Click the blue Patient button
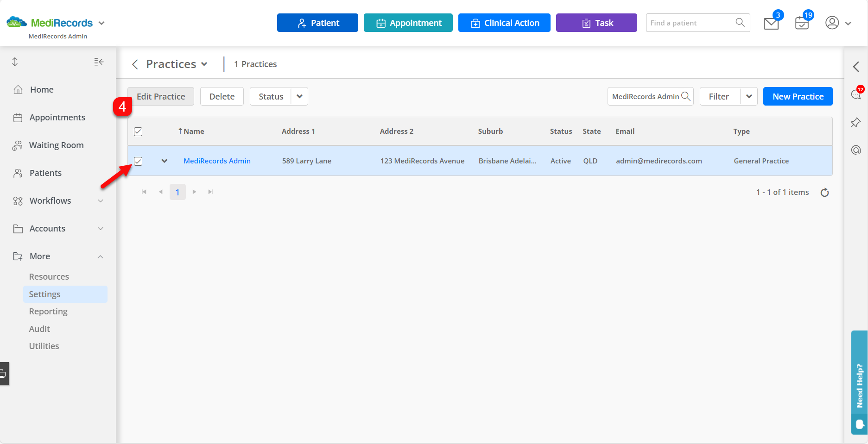Viewport: 868px width, 444px height. pyautogui.click(x=317, y=23)
